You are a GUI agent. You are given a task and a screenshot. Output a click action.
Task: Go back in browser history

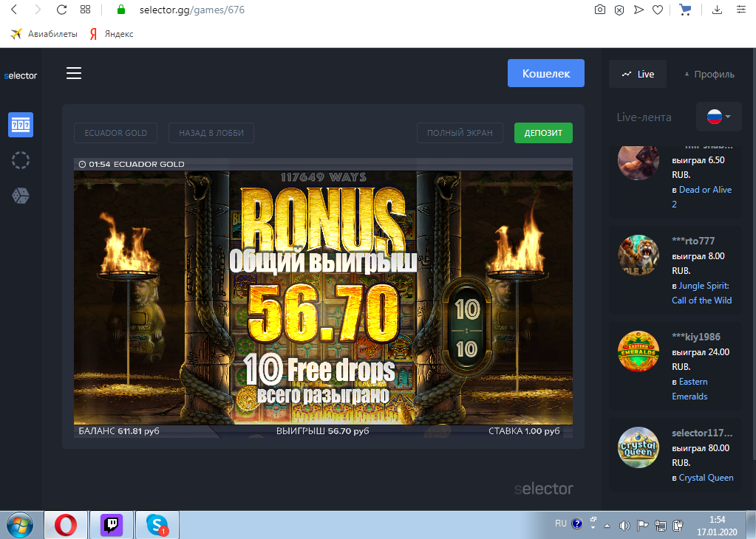[15, 10]
